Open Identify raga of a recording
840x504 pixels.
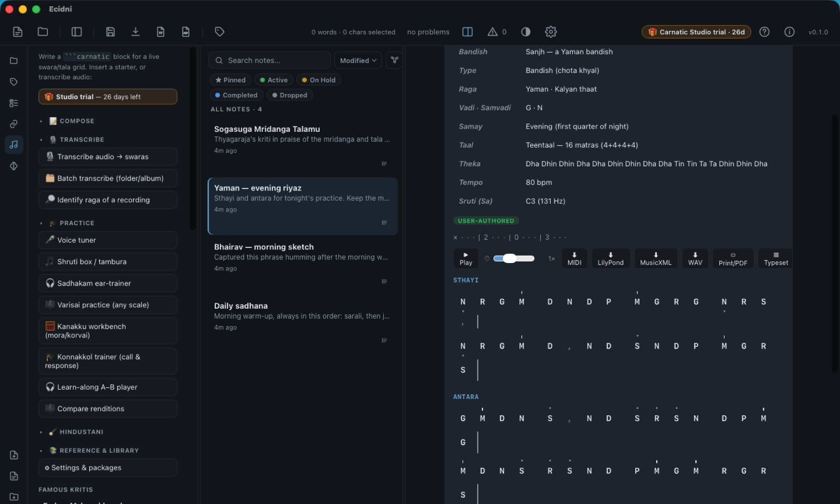click(x=108, y=200)
